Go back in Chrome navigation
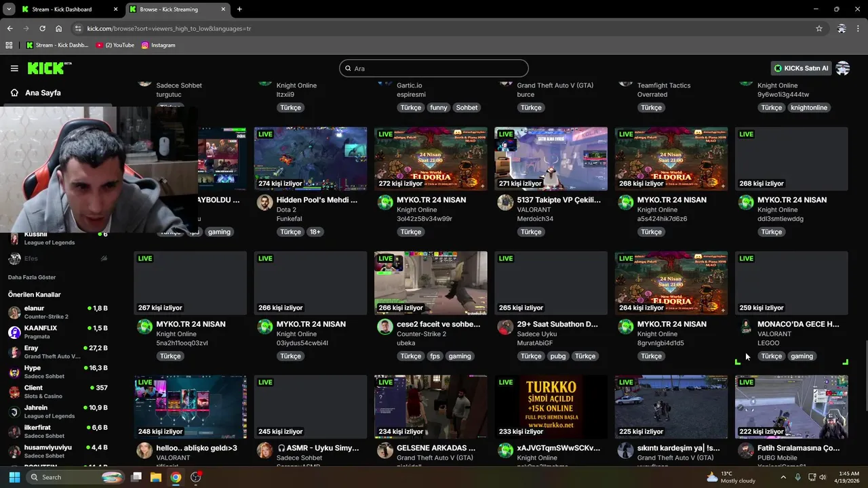This screenshot has width=868, height=488. tap(9, 28)
